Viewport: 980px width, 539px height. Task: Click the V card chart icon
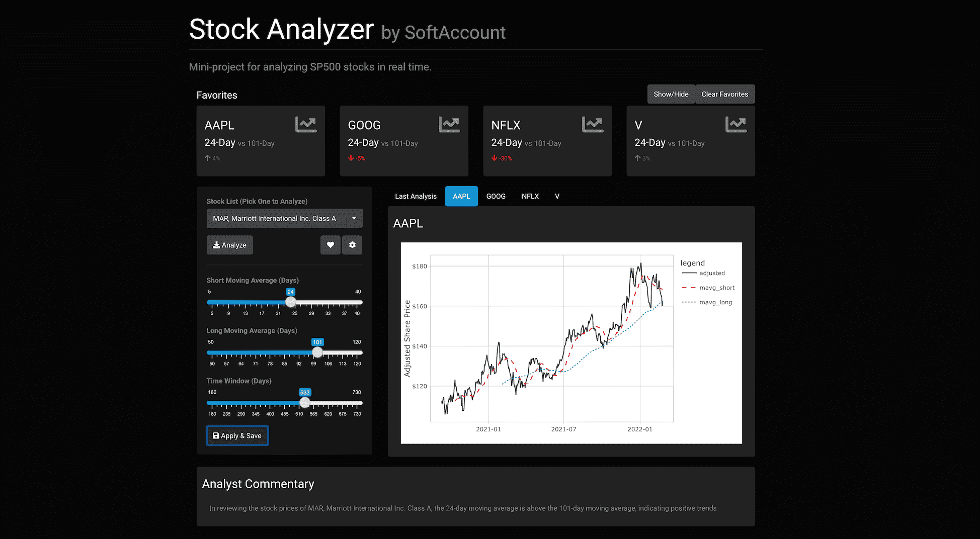[736, 124]
